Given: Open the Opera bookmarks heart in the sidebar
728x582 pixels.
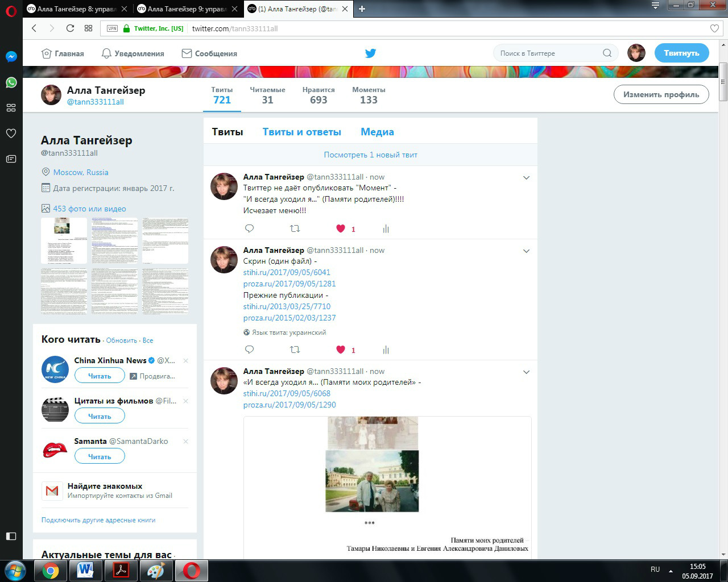Looking at the screenshot, I should click(11, 134).
